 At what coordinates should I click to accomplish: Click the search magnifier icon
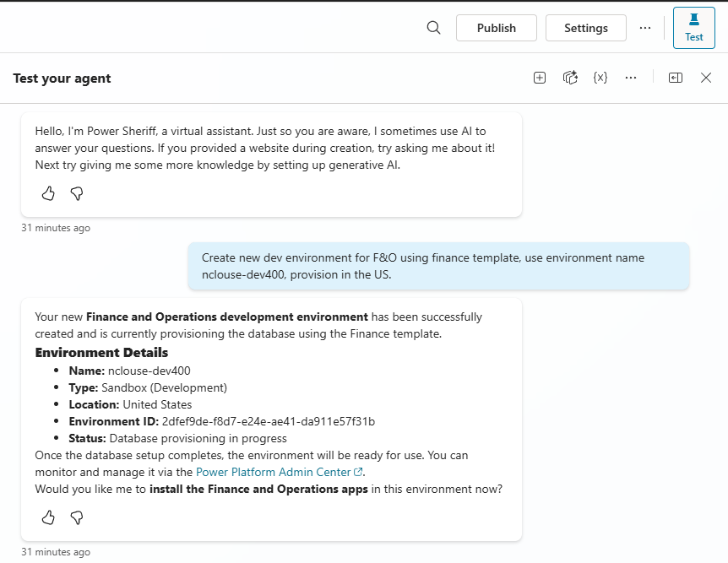[433, 28]
